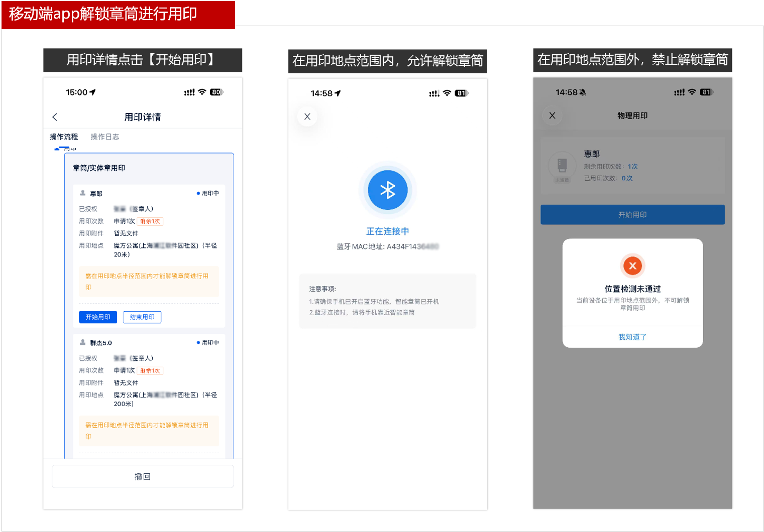This screenshot has width=764, height=532.
Task: Click the user avatar icon next to 群杰5.0
Action: [83, 342]
